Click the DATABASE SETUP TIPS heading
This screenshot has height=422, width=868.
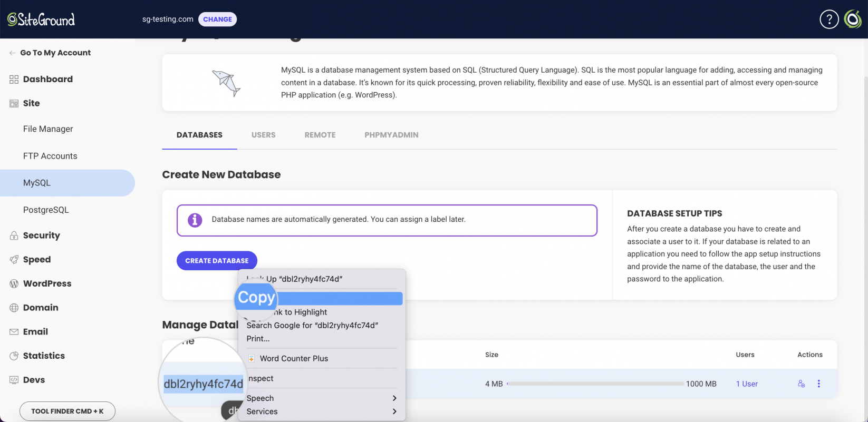point(674,214)
